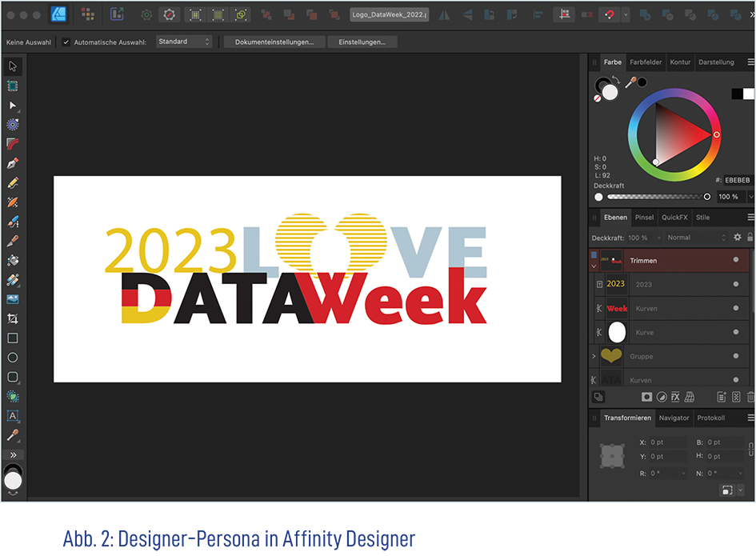Open the Standard selection dropdown
Screen dimensions: 756x556
tap(184, 42)
